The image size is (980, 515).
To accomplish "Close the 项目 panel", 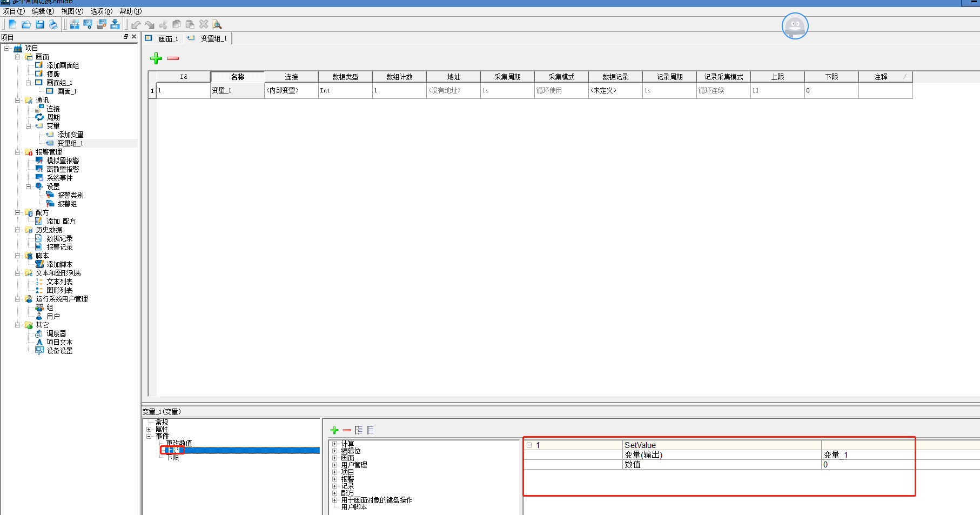I will tap(134, 37).
